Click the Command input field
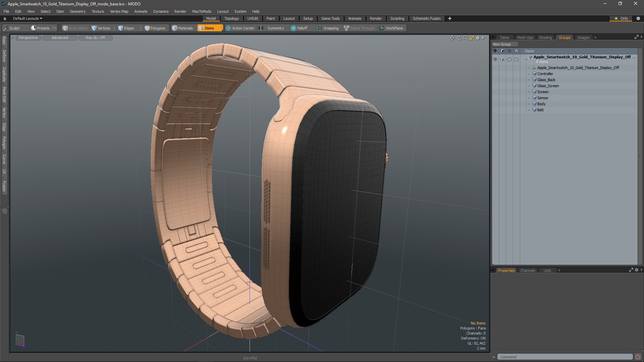 click(x=565, y=357)
